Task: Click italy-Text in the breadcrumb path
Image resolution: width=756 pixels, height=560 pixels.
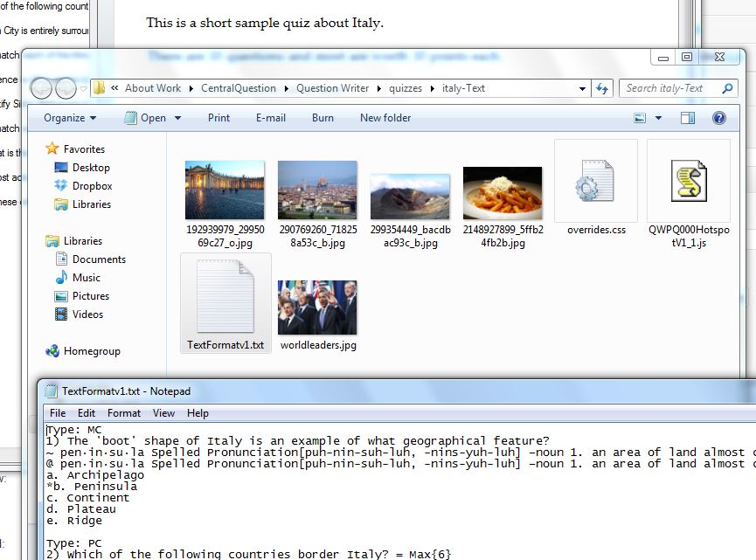Action: tap(463, 88)
